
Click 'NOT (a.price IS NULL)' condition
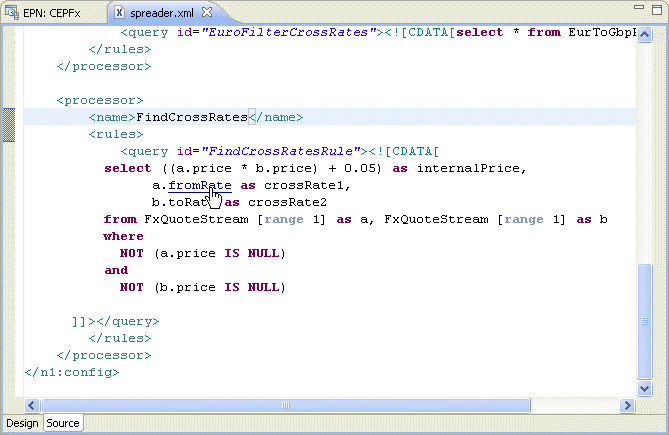point(202,253)
